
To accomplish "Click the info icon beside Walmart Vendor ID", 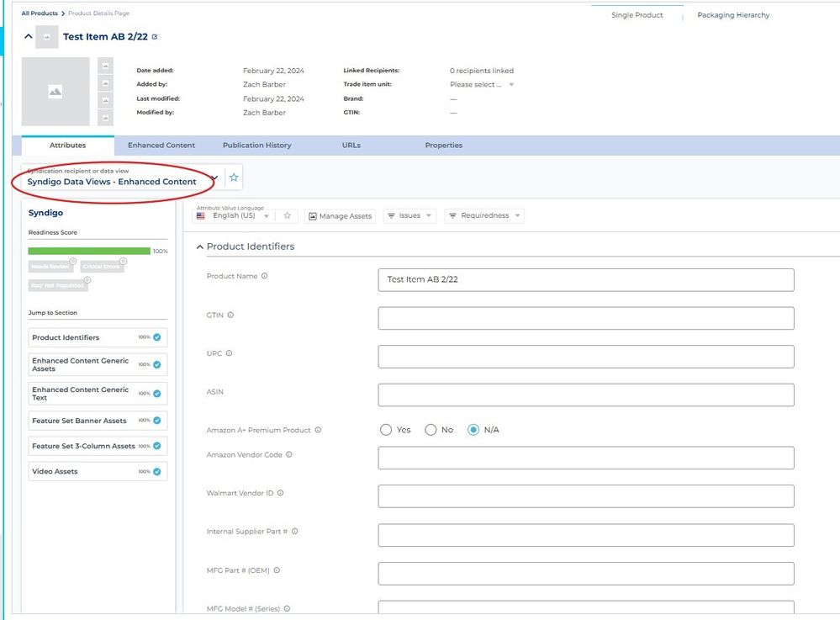I will click(280, 493).
